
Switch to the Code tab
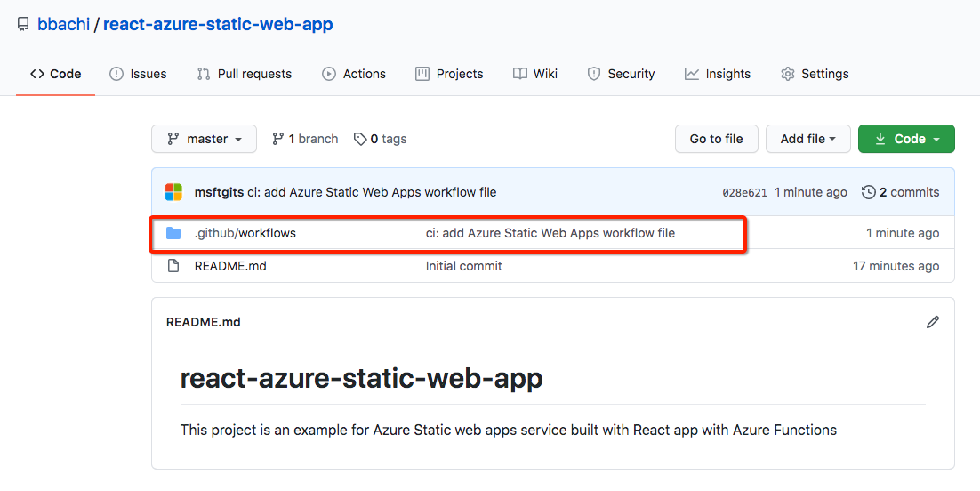point(56,74)
